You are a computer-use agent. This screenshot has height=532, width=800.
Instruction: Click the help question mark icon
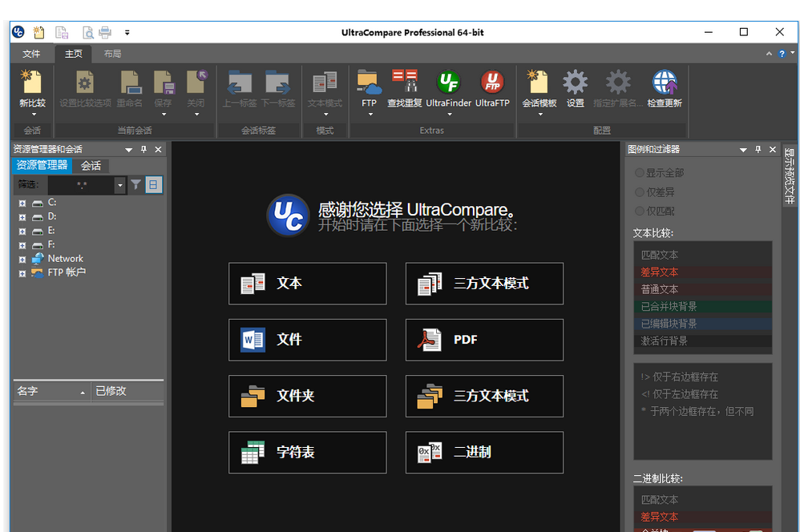point(782,54)
